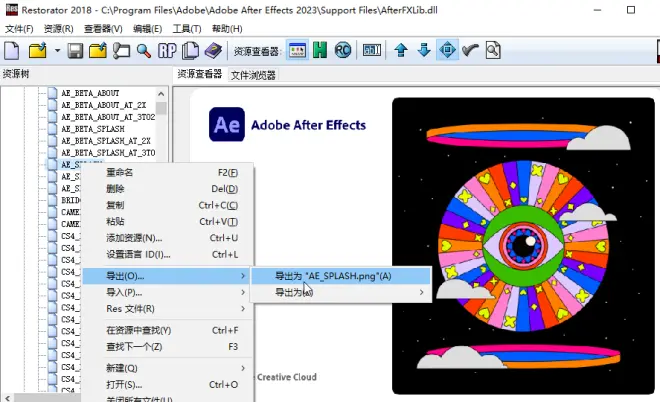
Task: Click the blue up arrow icon
Action: tap(401, 51)
